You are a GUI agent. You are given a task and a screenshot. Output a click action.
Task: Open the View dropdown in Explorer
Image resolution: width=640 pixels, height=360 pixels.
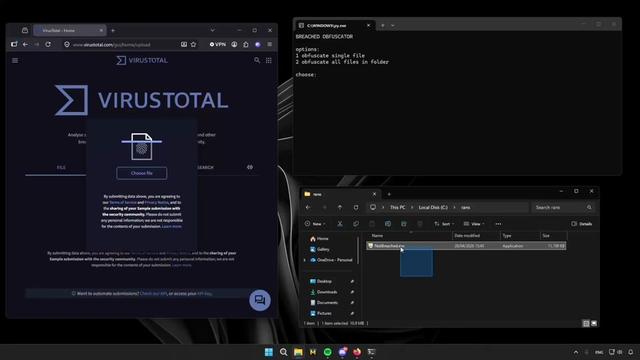(x=474, y=224)
